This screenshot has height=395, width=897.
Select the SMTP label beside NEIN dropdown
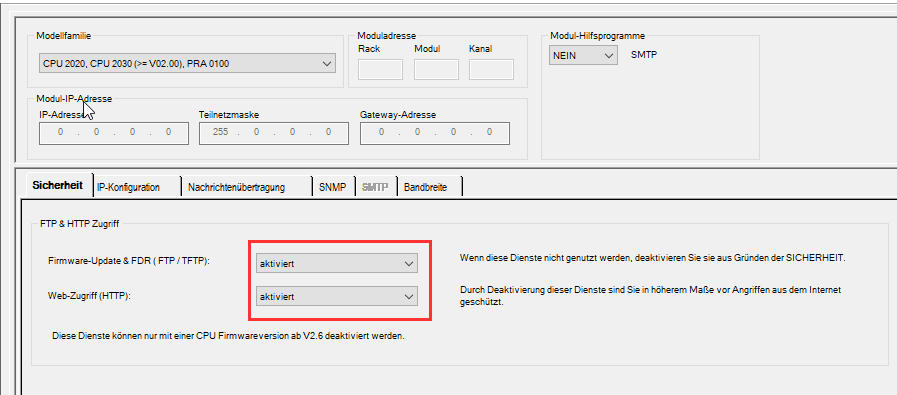644,55
